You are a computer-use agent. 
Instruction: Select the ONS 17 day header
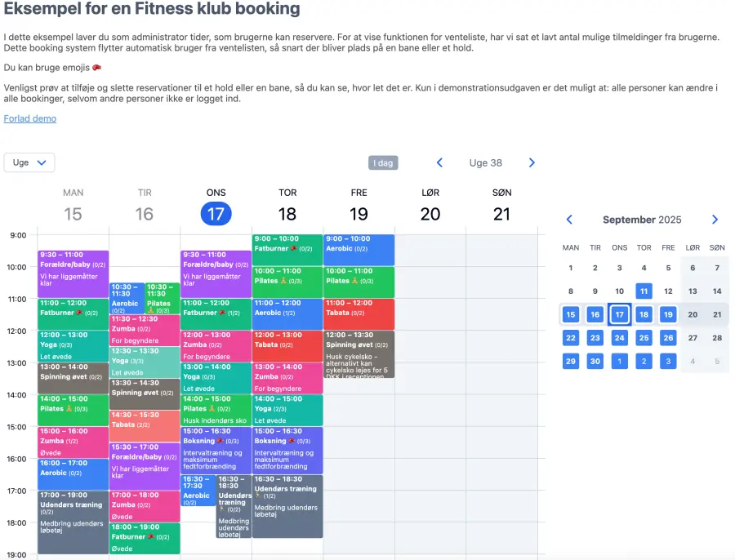pyautogui.click(x=216, y=206)
